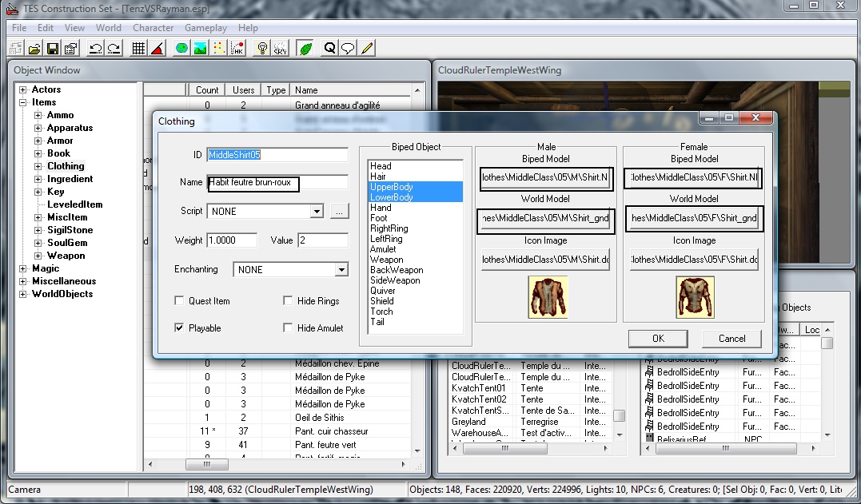Open the Gameplay menu
This screenshot has width=861, height=504.
205,28
